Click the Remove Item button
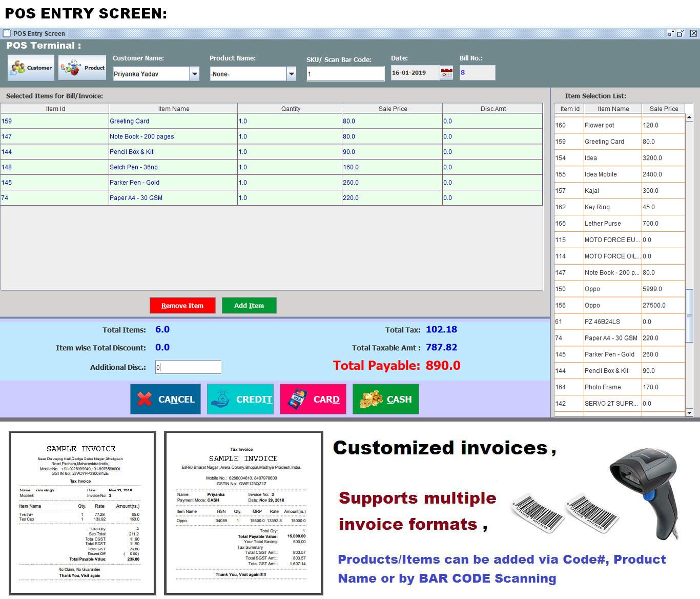 tap(182, 305)
